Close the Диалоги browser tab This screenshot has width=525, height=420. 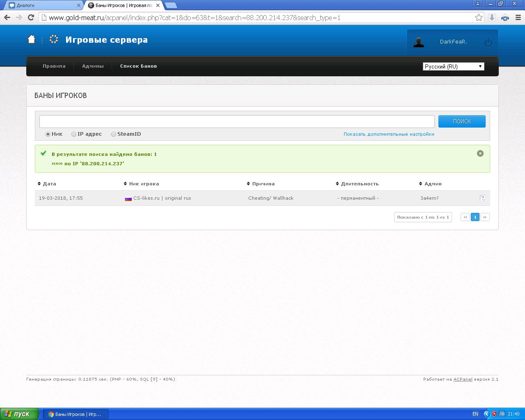(79, 5)
